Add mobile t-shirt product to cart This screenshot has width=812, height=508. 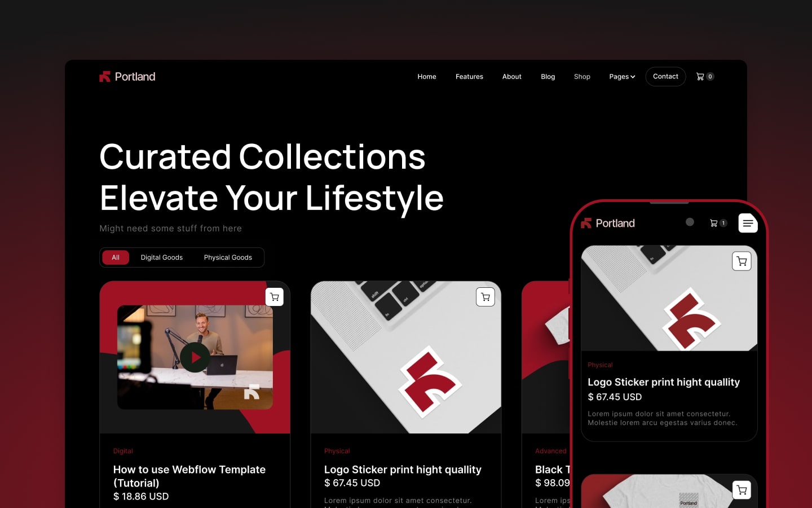[742, 490]
